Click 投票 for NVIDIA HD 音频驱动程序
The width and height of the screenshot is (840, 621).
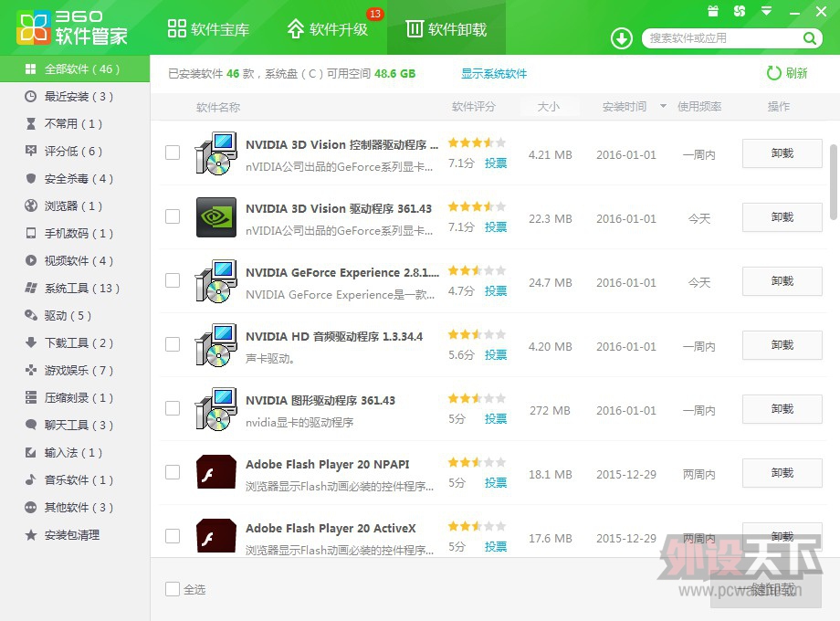point(496,354)
